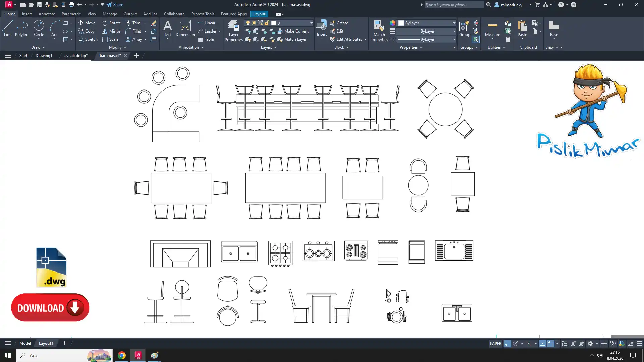
Task: Switch to the Model tab
Action: [x=25, y=343]
